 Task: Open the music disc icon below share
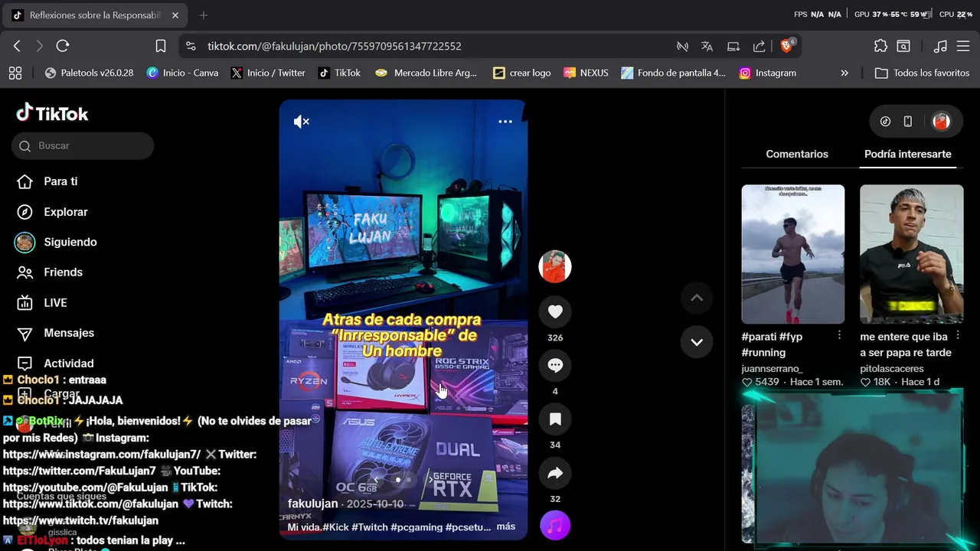[x=555, y=526]
